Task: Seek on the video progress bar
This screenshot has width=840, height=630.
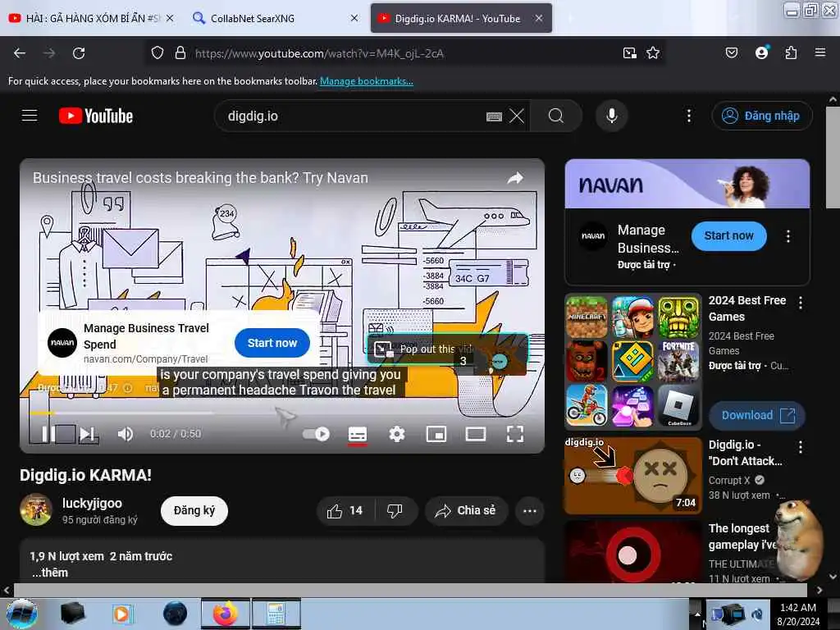Action: (282, 413)
